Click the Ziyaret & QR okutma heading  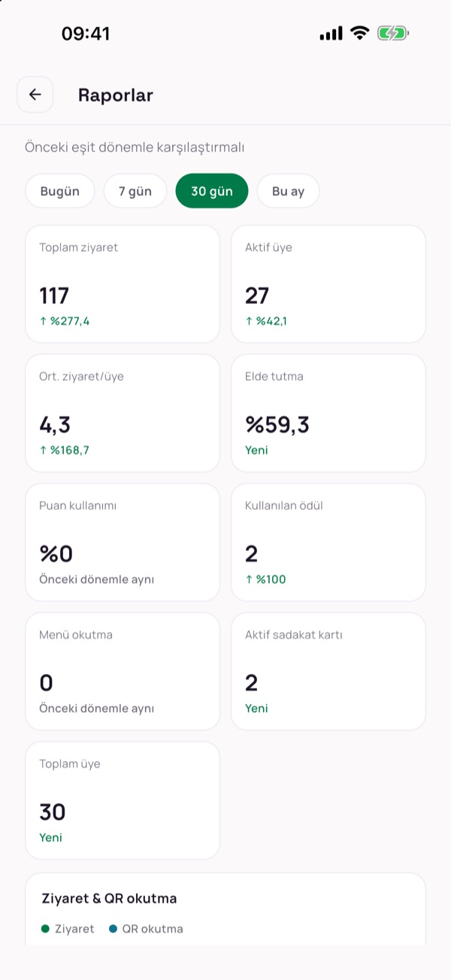tap(109, 899)
